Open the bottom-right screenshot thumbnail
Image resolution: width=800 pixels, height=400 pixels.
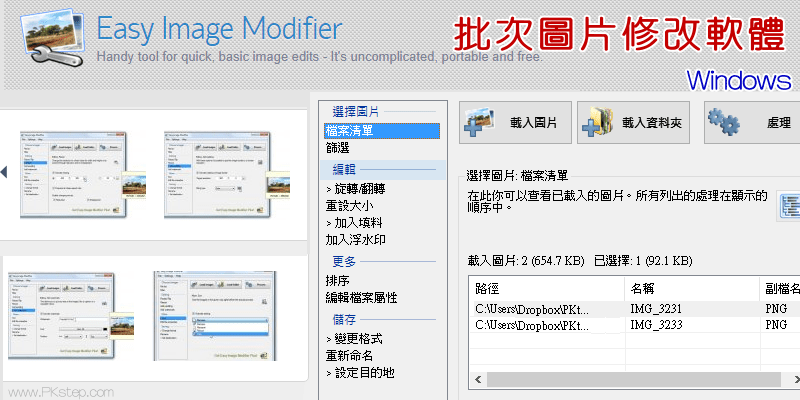(x=215, y=315)
